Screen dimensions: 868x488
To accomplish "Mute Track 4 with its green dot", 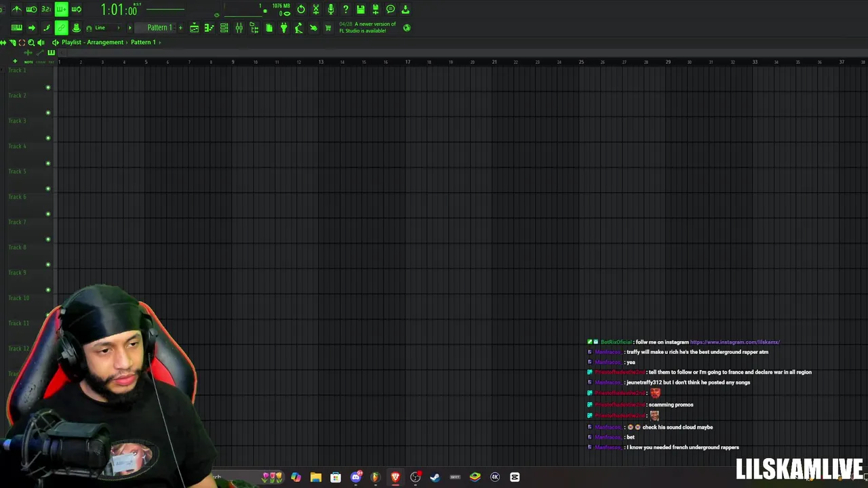I will click(47, 163).
